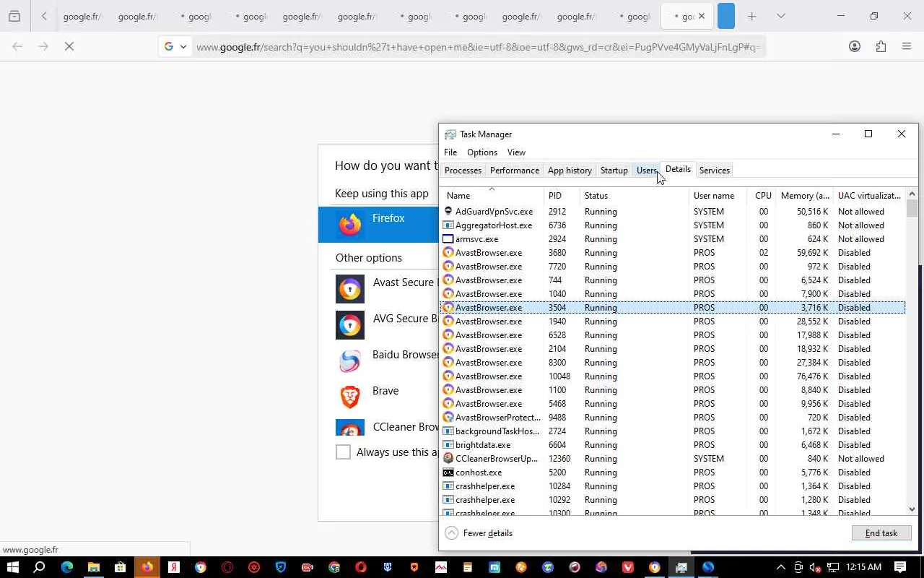Select crashhelper.exe with PID 10284
Image resolution: width=924 pixels, height=578 pixels.
(x=673, y=486)
